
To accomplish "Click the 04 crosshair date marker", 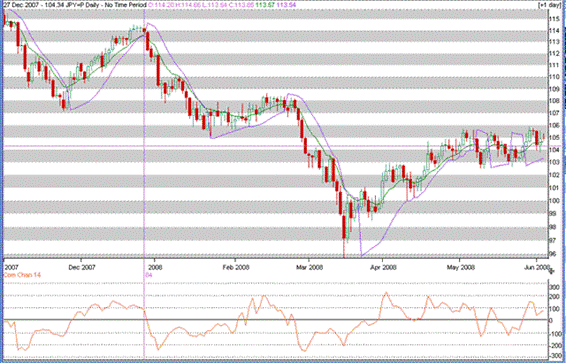I will 149,275.
